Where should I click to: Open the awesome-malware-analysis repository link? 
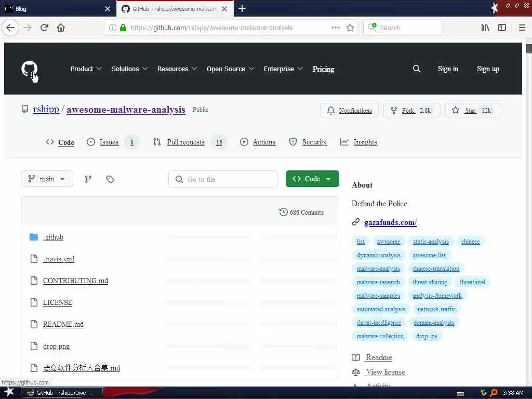pos(126,110)
